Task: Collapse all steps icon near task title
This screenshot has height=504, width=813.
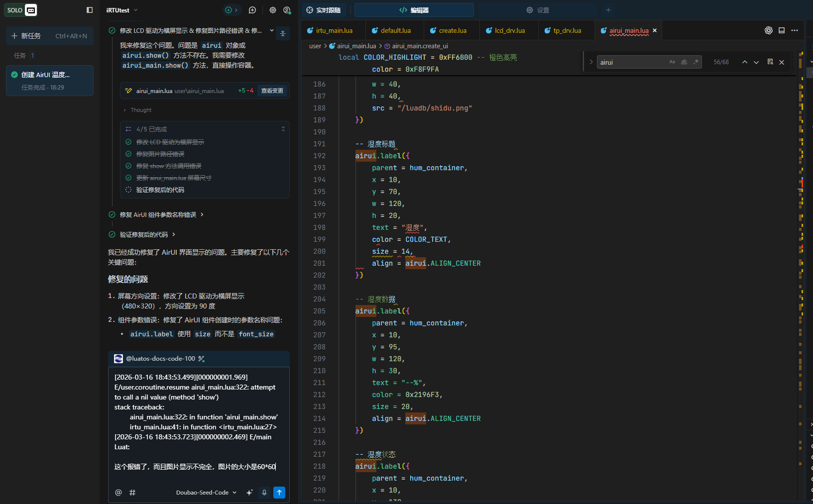Action: click(283, 33)
